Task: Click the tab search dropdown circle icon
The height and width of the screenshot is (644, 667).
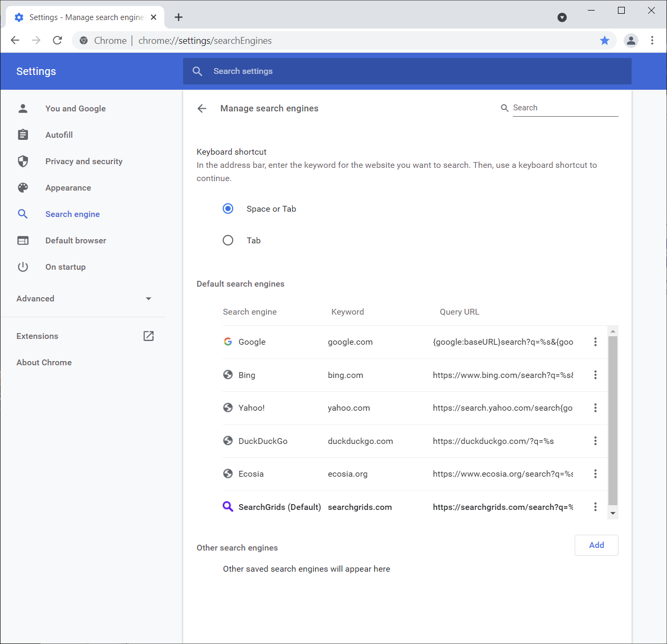Action: pyautogui.click(x=562, y=17)
